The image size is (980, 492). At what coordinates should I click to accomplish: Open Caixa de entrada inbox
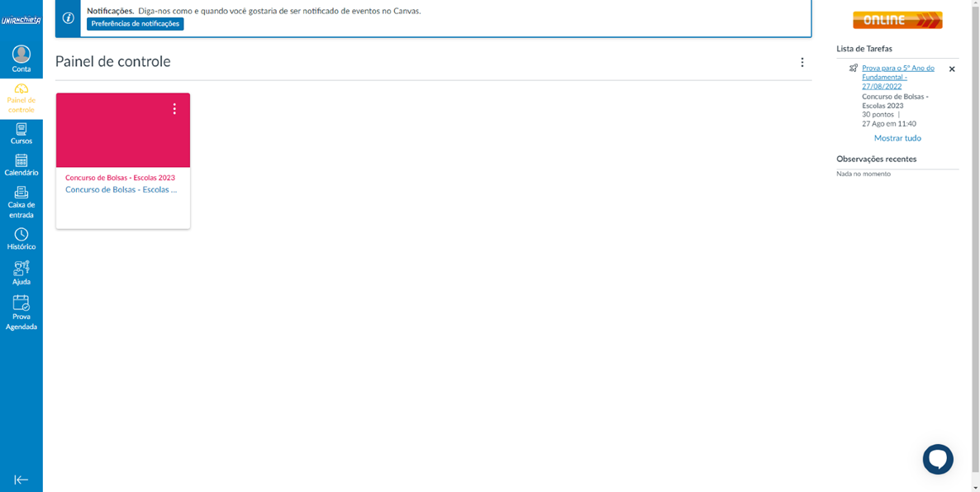tap(21, 202)
